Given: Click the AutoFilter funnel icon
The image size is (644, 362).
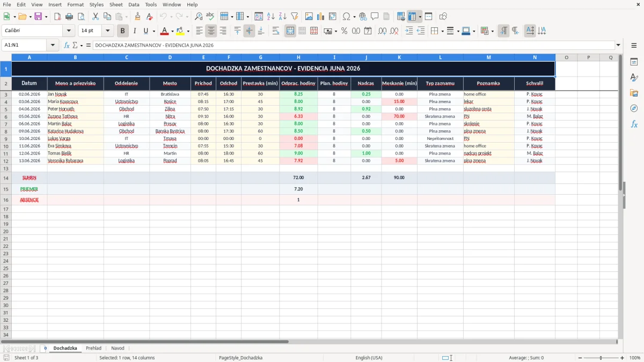Looking at the screenshot, I should 294,17.
